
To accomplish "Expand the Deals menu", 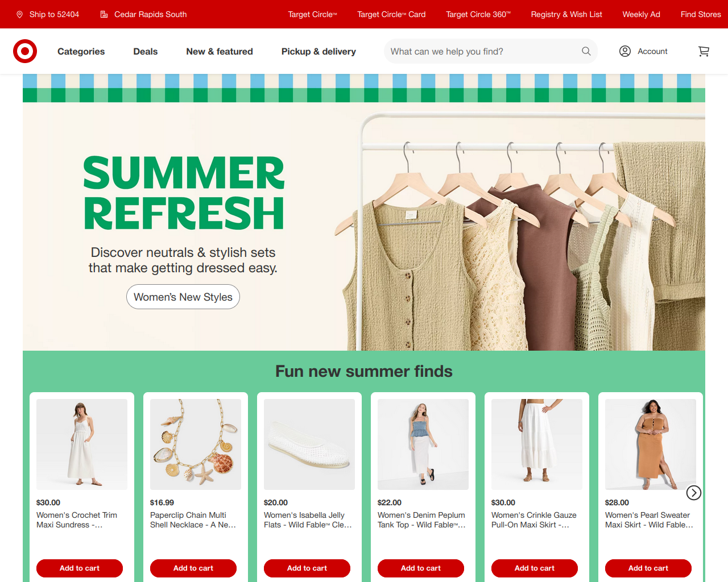I will [146, 51].
